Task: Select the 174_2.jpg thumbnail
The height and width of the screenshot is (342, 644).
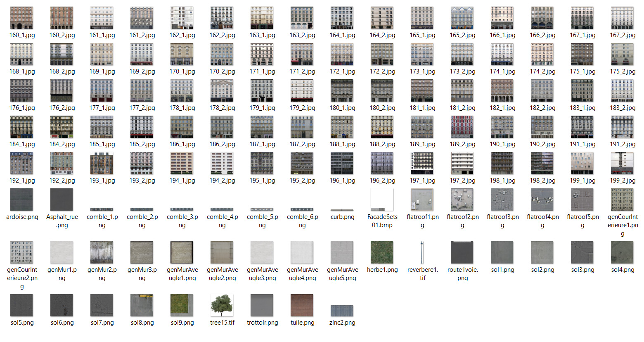Action: tap(542, 54)
